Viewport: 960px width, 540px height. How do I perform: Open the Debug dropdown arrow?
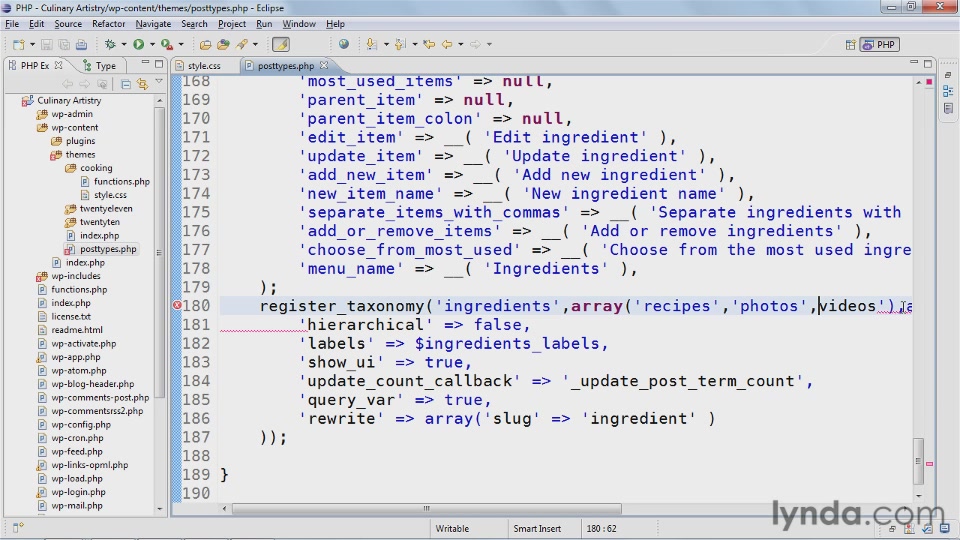(124, 45)
